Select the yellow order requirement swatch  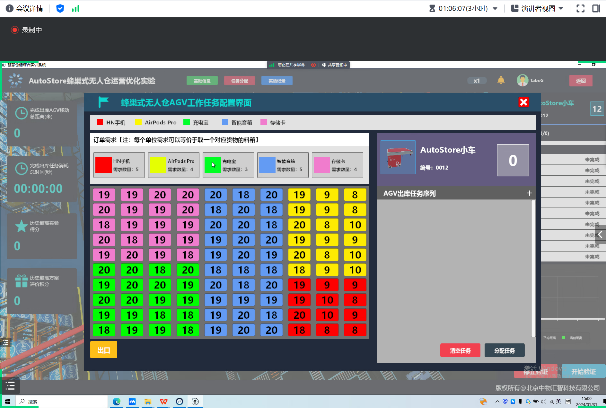pos(157,164)
